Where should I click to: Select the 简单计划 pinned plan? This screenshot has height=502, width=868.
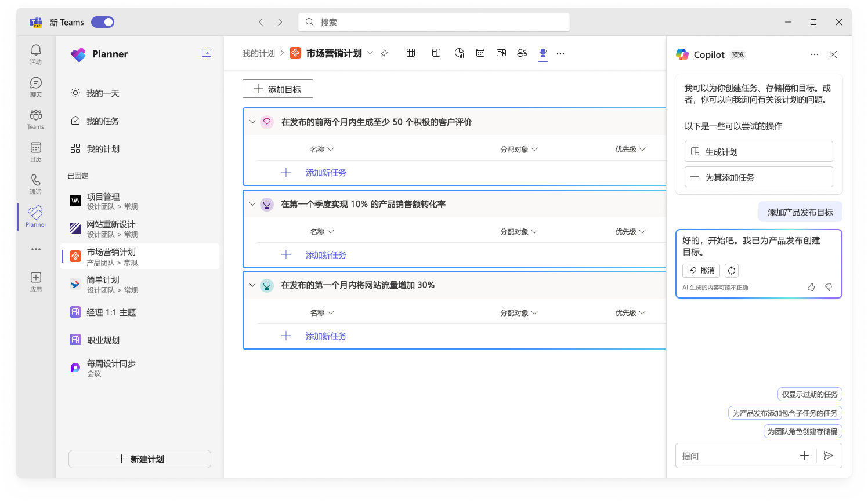point(140,285)
